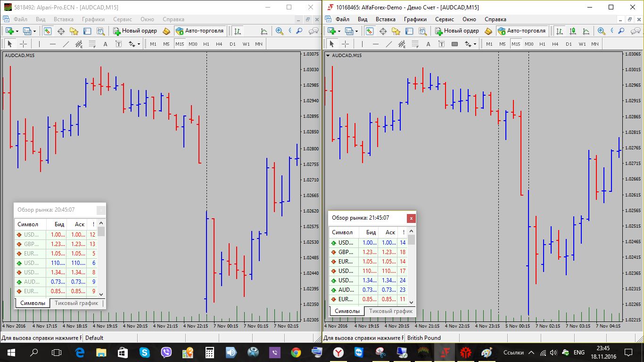This screenshot has width=644, height=362.
Task: Select cursor arrow tool in Alpari window
Action: (x=9, y=44)
